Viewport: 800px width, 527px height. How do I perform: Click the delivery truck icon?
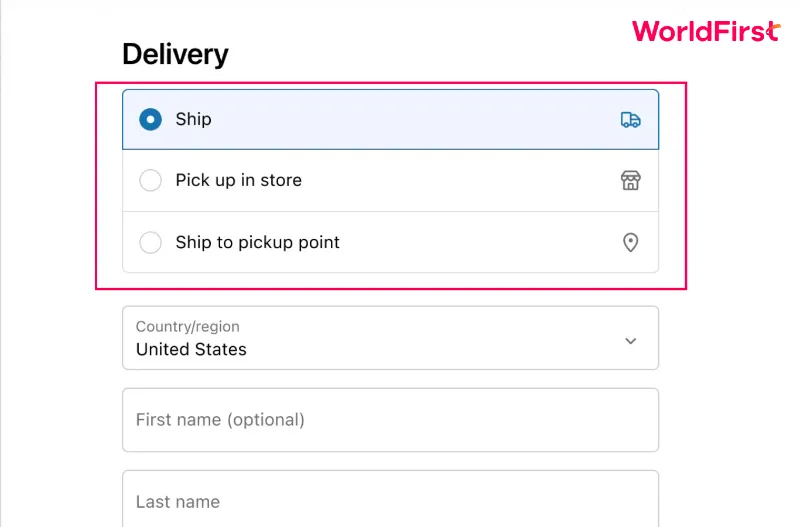click(631, 120)
